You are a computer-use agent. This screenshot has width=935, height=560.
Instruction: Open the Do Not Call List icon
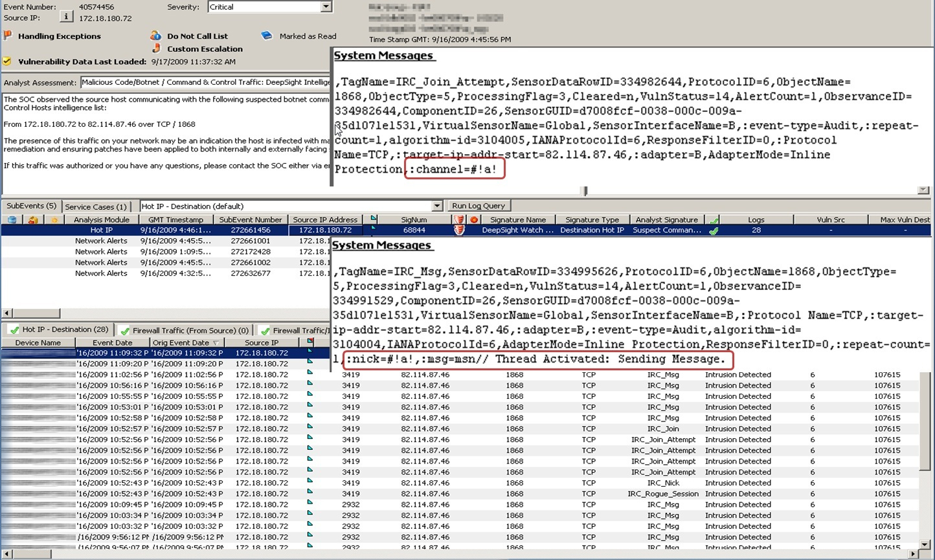click(155, 36)
